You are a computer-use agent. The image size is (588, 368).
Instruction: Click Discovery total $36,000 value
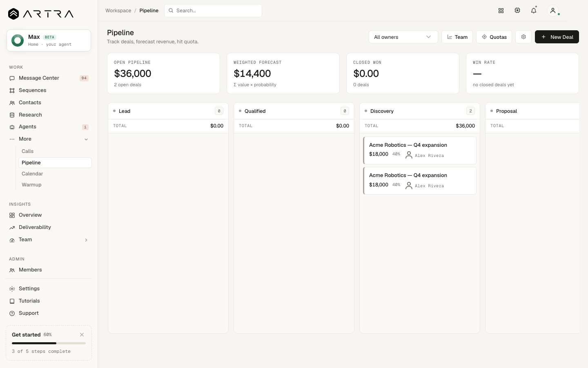465,126
